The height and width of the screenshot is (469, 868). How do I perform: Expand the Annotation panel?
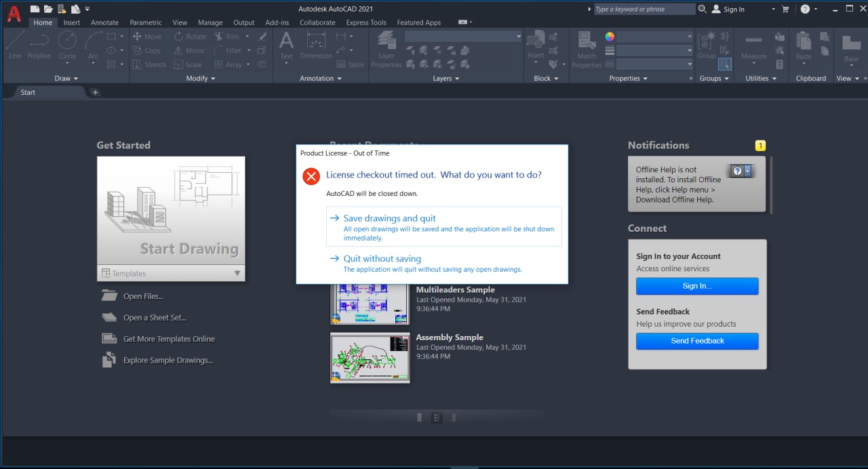[321, 79]
